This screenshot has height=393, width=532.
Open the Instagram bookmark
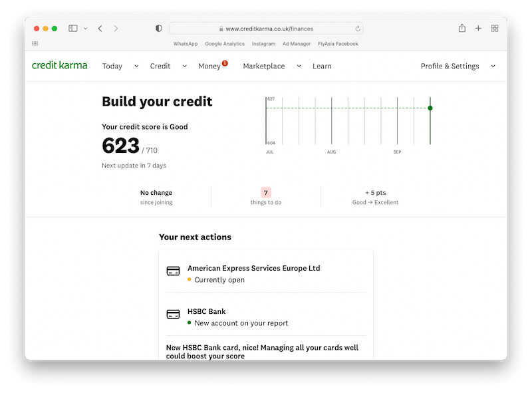pos(263,44)
